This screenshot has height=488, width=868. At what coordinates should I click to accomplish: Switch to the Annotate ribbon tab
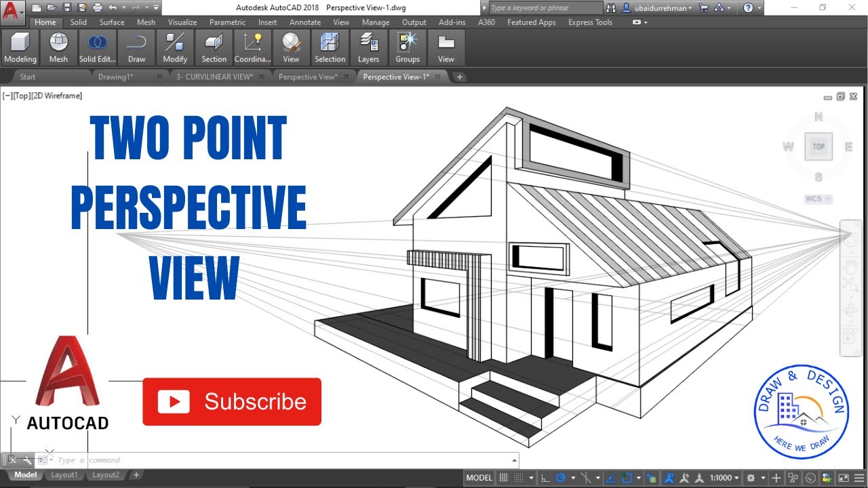pyautogui.click(x=305, y=22)
